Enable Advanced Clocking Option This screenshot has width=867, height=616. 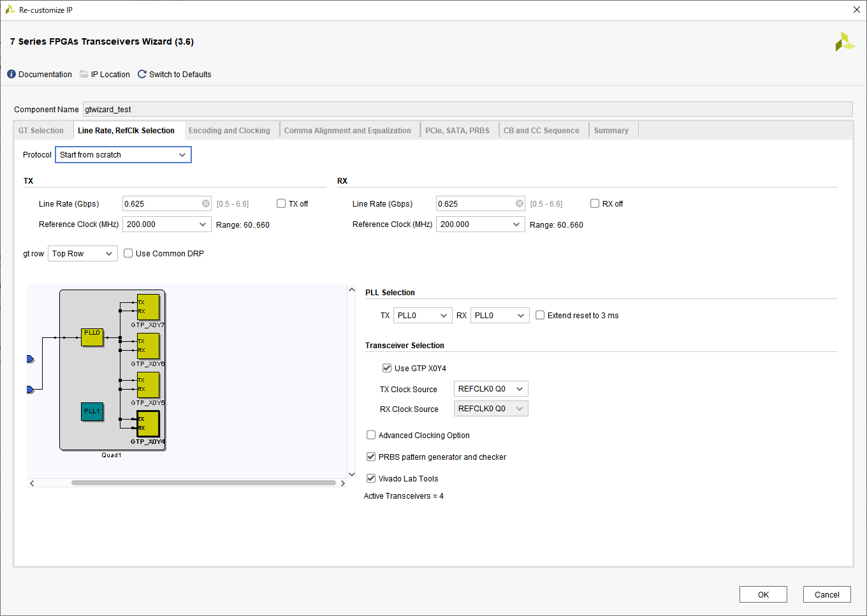coord(371,435)
